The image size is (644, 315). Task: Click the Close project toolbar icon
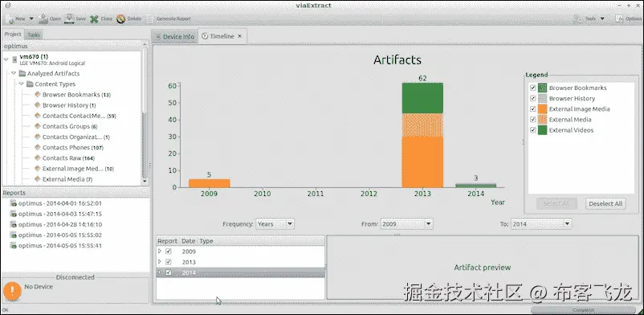tap(95, 19)
